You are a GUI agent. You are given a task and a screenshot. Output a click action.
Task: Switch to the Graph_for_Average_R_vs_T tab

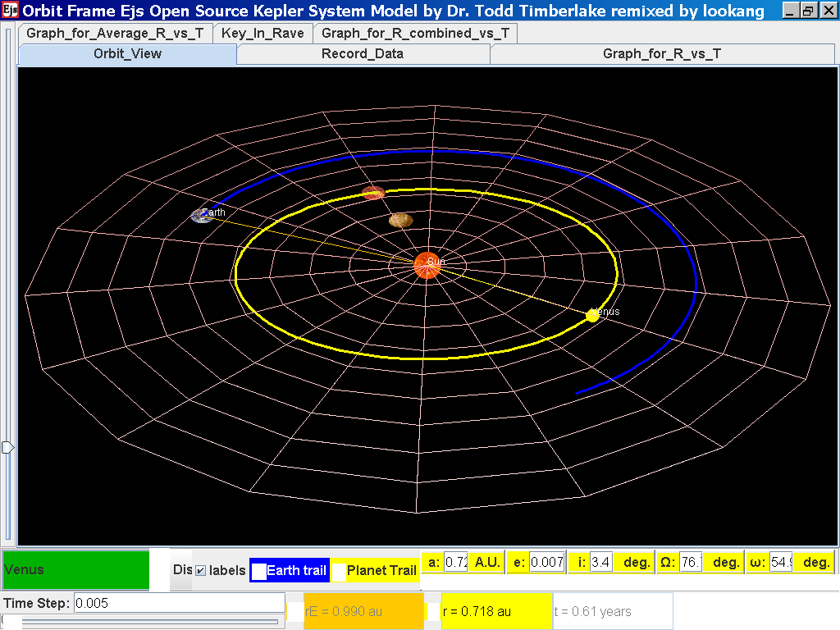(115, 33)
